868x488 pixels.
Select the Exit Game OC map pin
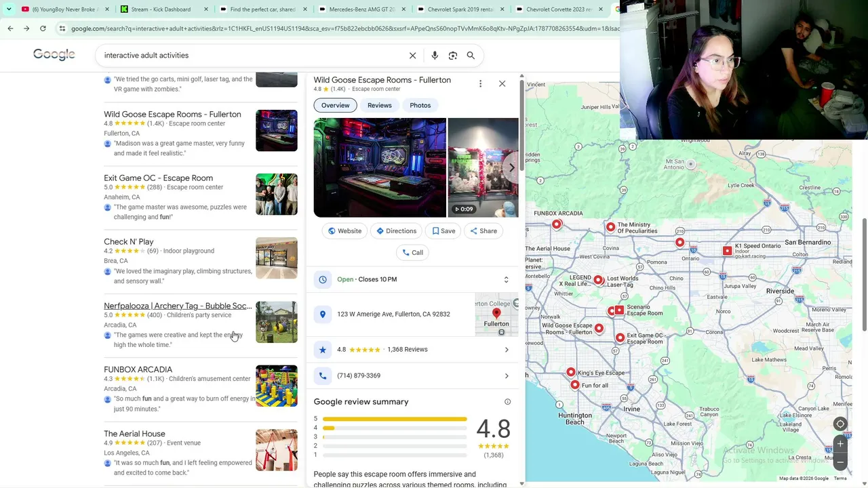620,338
